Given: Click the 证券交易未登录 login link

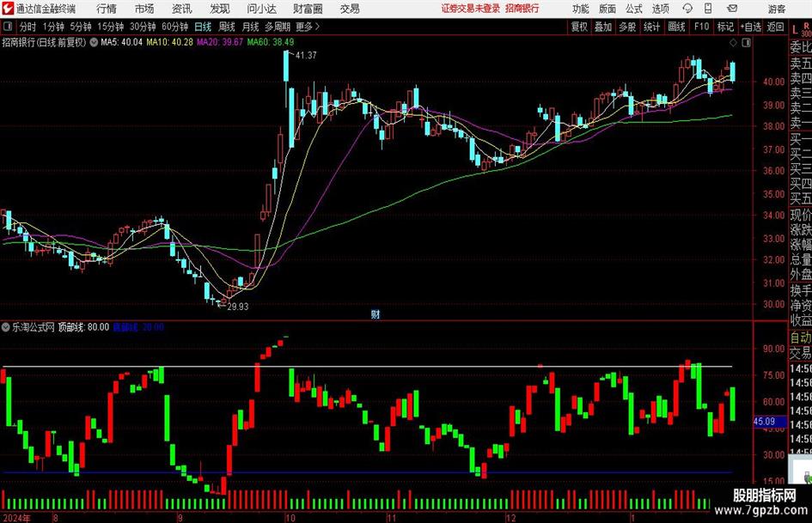Looking at the screenshot, I should click(x=471, y=9).
